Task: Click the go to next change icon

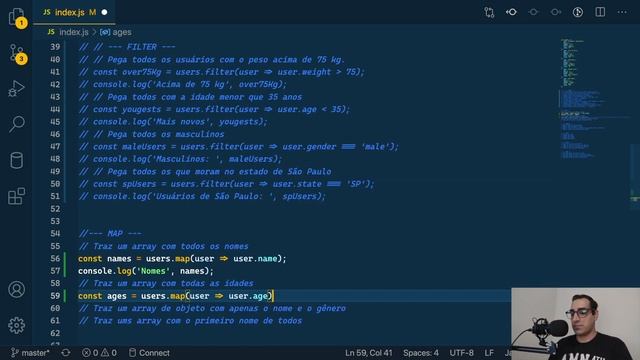Action: click(x=556, y=12)
